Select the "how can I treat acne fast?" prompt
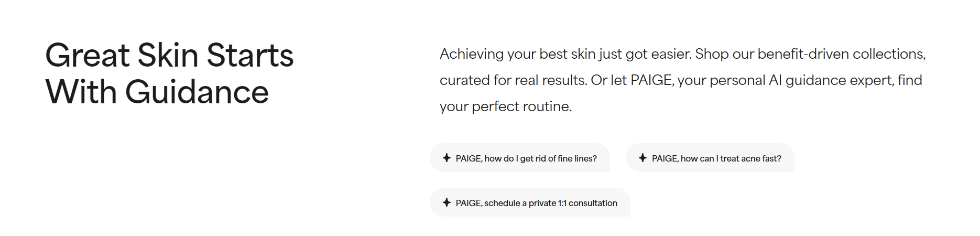 [x=710, y=158]
